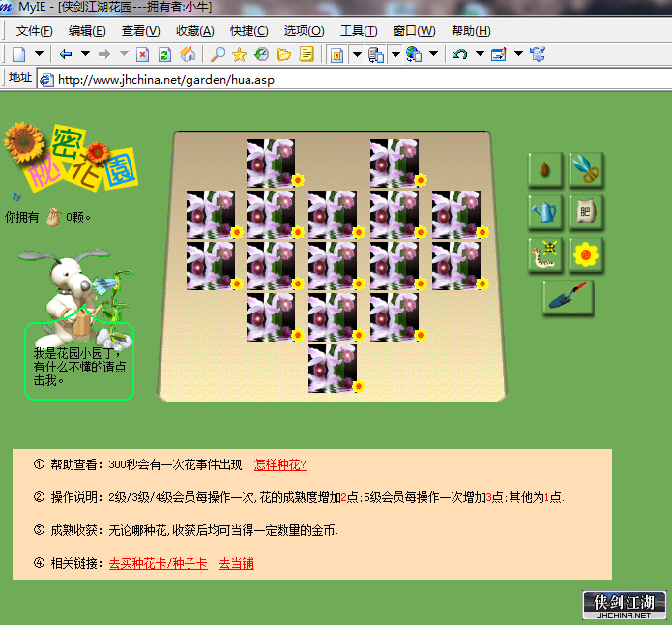Click the 秘密花园 sunflower logo
672x625 pixels.
point(71,158)
